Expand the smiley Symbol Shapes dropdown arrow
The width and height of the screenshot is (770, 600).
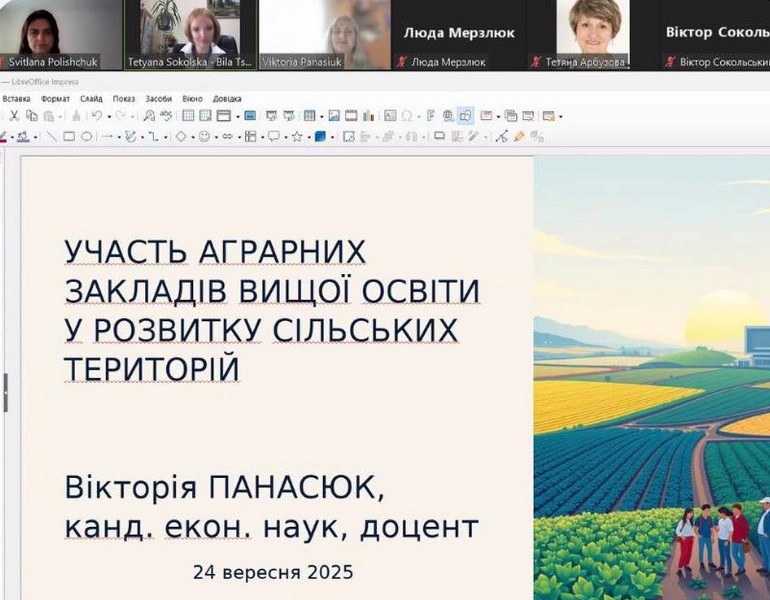click(x=216, y=137)
